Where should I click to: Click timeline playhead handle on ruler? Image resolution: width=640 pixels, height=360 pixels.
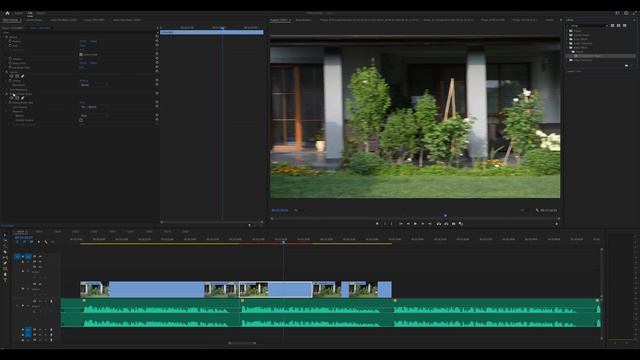[284, 242]
